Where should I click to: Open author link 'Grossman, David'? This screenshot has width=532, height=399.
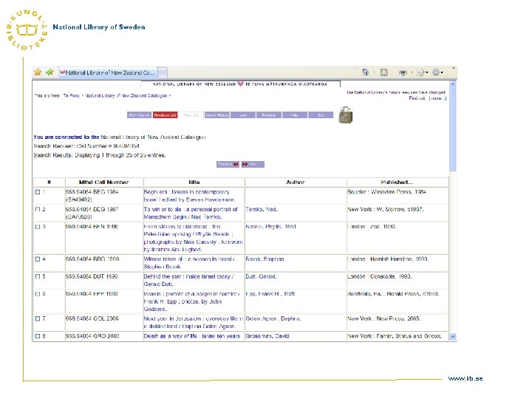(267, 336)
